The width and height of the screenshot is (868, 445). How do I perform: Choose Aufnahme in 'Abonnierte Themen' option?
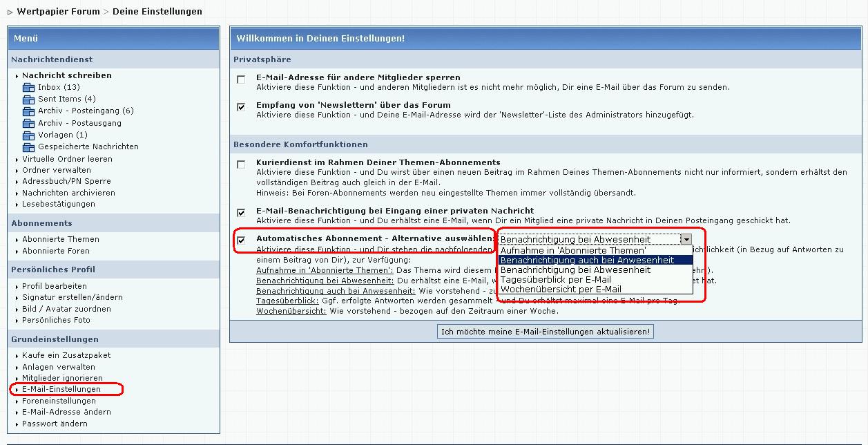pyautogui.click(x=595, y=250)
